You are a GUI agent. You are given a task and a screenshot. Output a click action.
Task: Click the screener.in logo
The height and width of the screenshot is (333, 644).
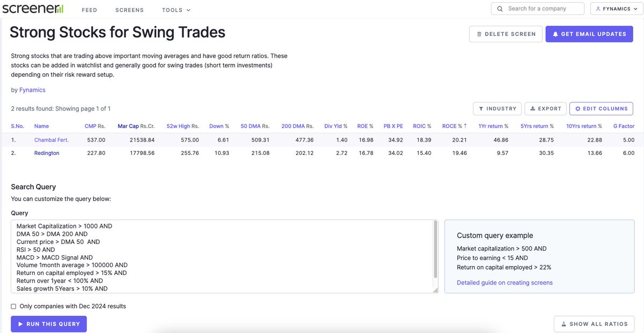(33, 8)
